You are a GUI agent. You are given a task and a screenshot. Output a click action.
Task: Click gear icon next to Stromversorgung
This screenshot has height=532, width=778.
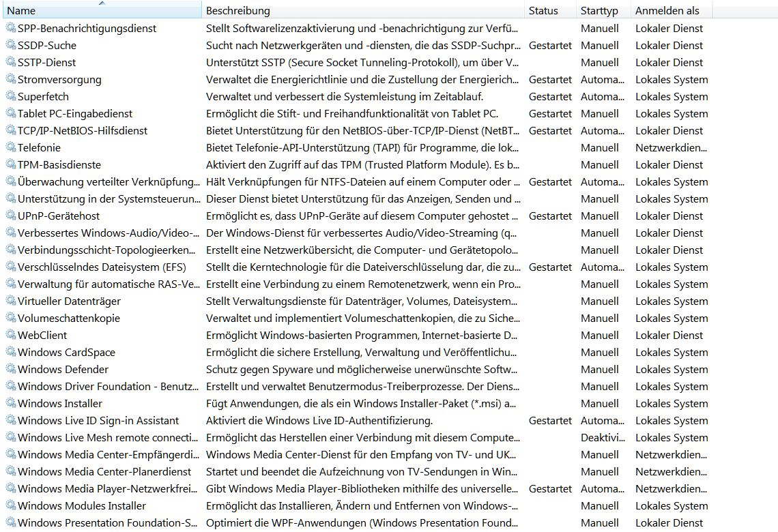pos(10,79)
